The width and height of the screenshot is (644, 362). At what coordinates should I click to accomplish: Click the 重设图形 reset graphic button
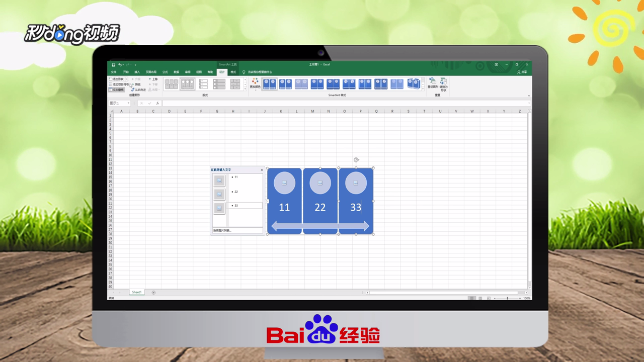pyautogui.click(x=433, y=83)
